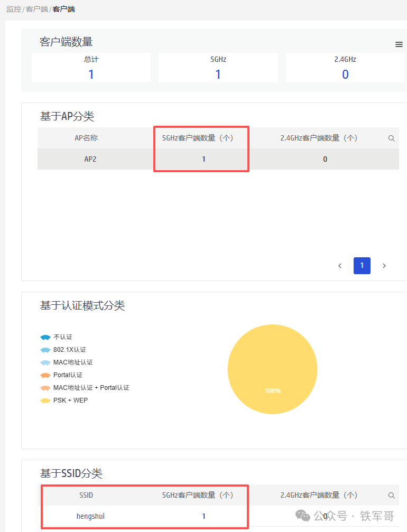
Task: Click 5GHz客户端数量 header in AP table
Action: click(198, 138)
